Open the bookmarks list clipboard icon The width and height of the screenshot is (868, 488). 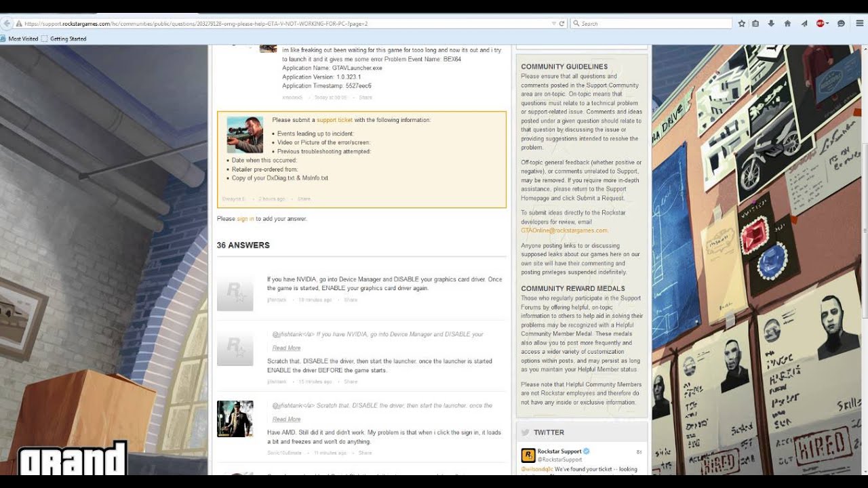(x=756, y=23)
